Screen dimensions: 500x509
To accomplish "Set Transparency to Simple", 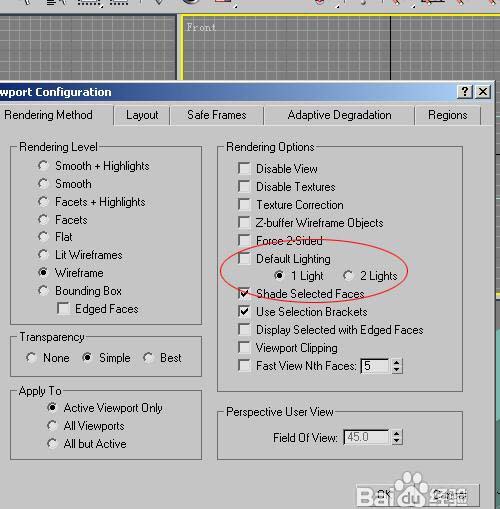I will coord(87,358).
